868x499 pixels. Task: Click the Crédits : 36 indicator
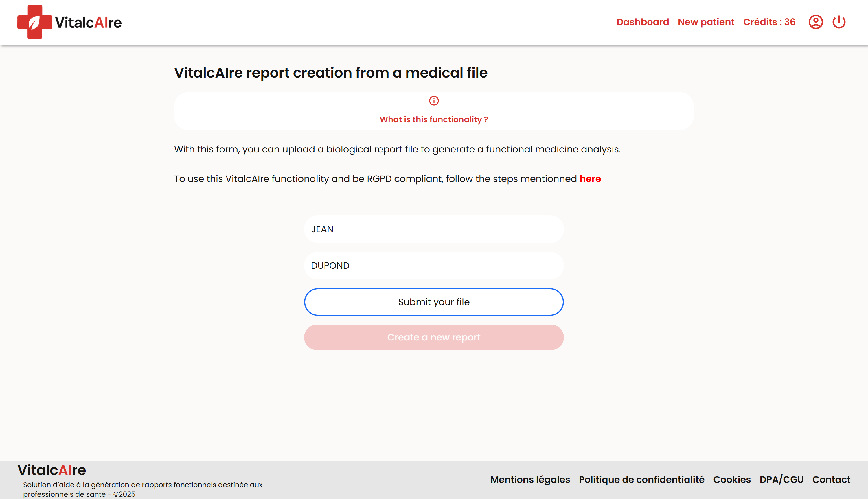tap(769, 22)
